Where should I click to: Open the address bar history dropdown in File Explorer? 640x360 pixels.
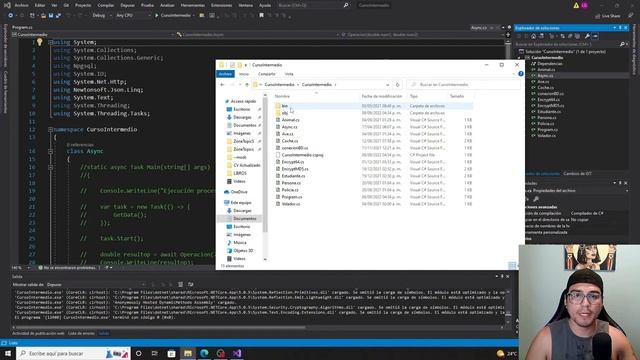(387, 84)
